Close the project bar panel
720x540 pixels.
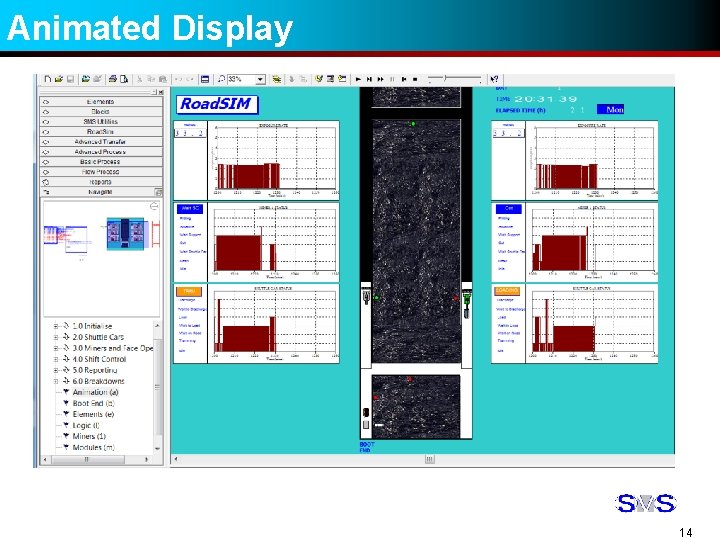[161, 92]
